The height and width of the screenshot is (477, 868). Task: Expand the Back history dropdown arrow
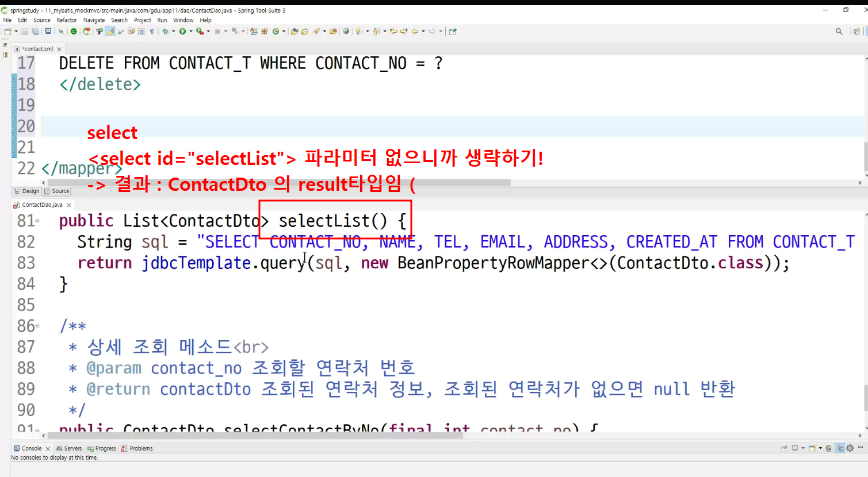[423, 32]
